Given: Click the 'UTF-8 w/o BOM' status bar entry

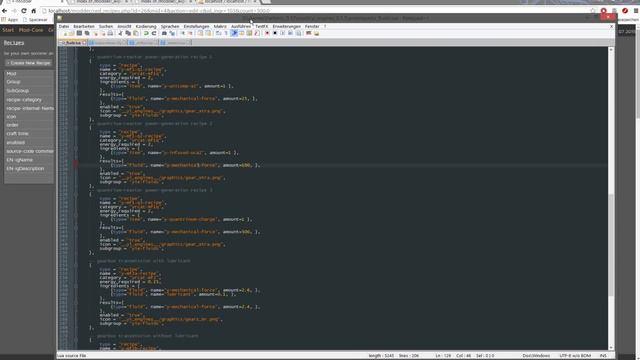Looking at the screenshot, I should (x=575, y=356).
